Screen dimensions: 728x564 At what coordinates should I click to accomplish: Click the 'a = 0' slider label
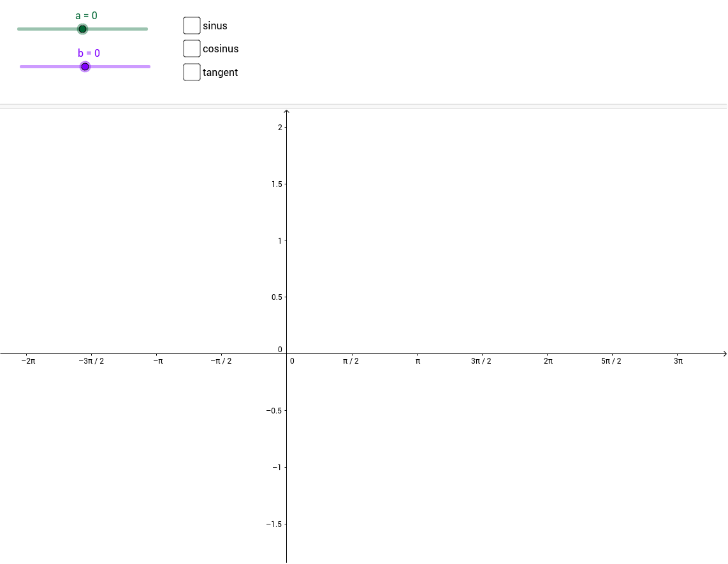click(86, 16)
